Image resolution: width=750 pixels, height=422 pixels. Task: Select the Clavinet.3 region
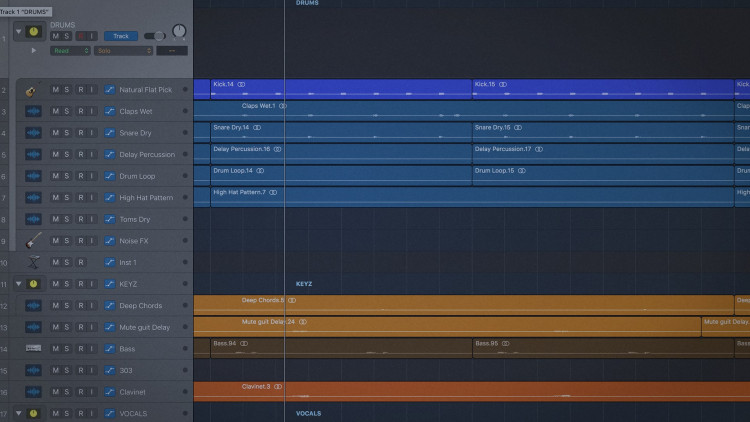(x=472, y=391)
